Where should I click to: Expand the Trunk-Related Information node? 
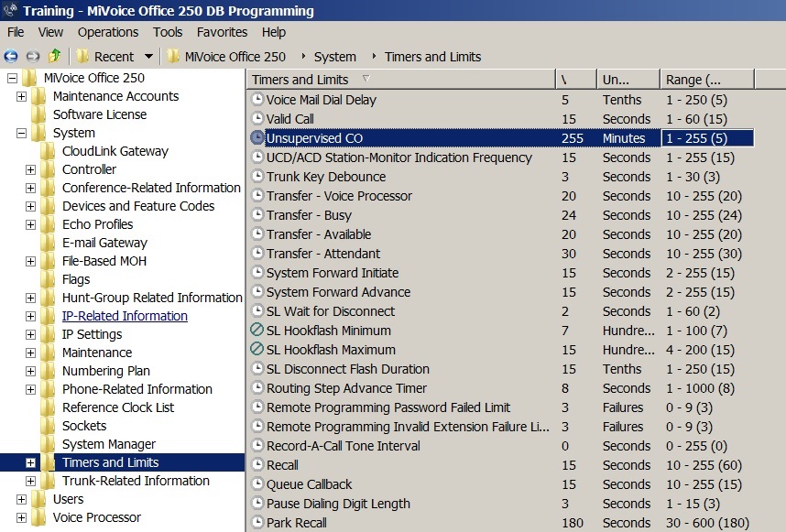(31, 481)
